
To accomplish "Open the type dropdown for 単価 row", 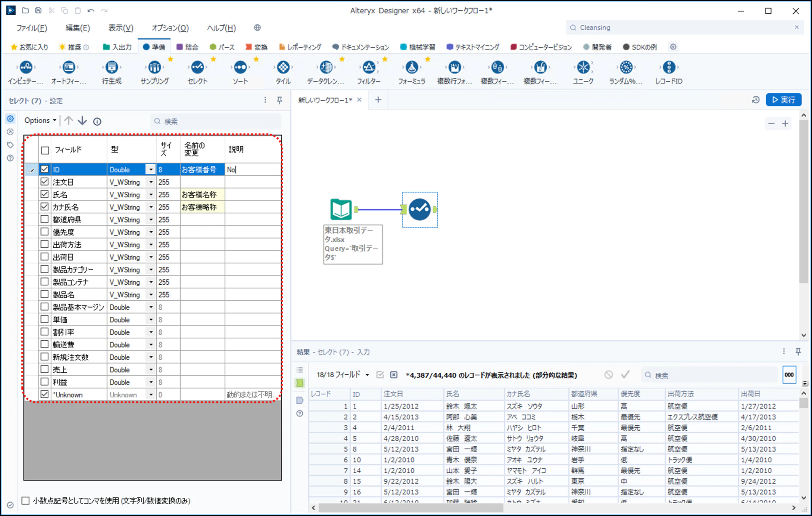I will tap(151, 320).
